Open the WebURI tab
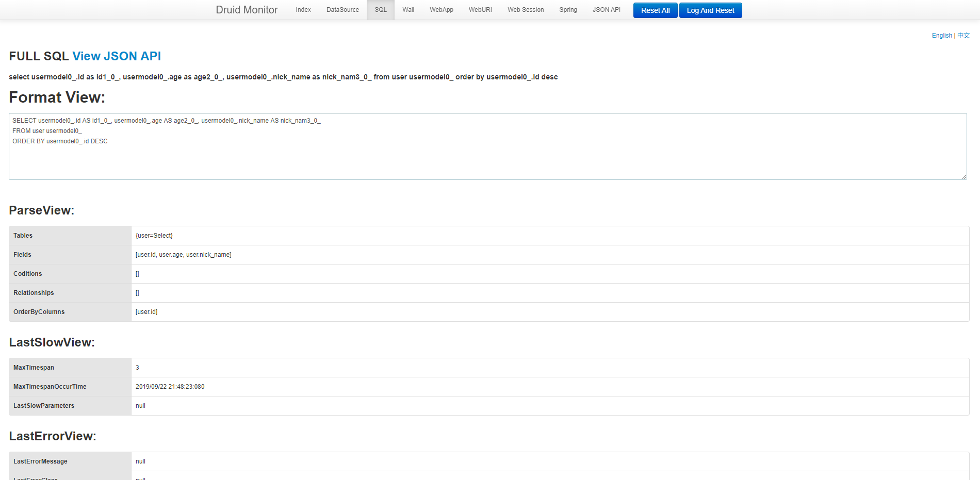 point(480,10)
